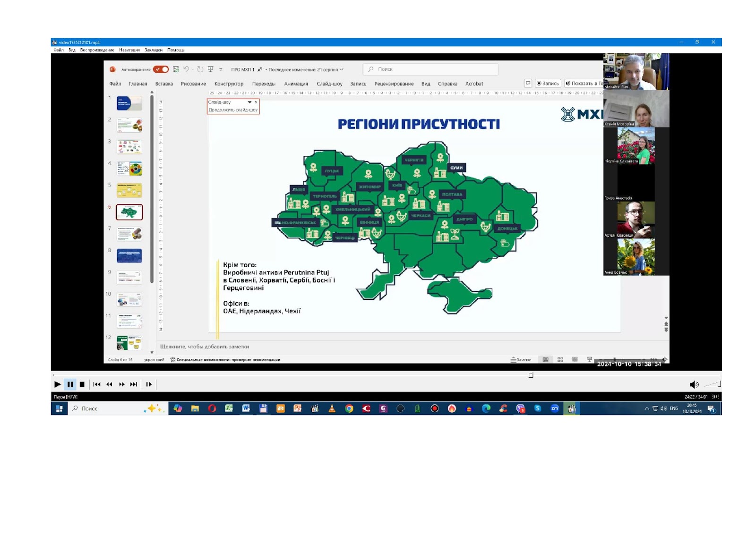The image size is (756, 534).
Task: Open Закладки menu
Action: pyautogui.click(x=154, y=50)
